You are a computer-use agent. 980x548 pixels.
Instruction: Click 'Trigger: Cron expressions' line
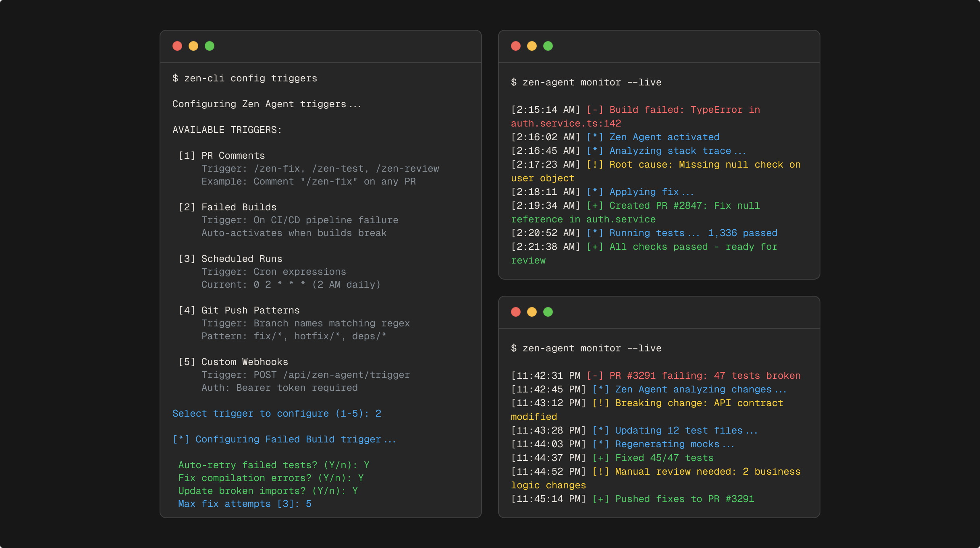click(274, 272)
